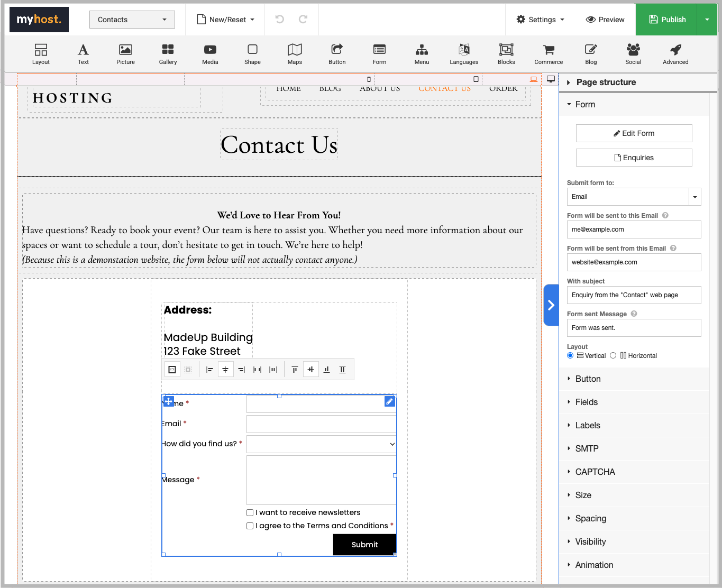Tick the Terms and Conditions checkbox

[x=250, y=526]
